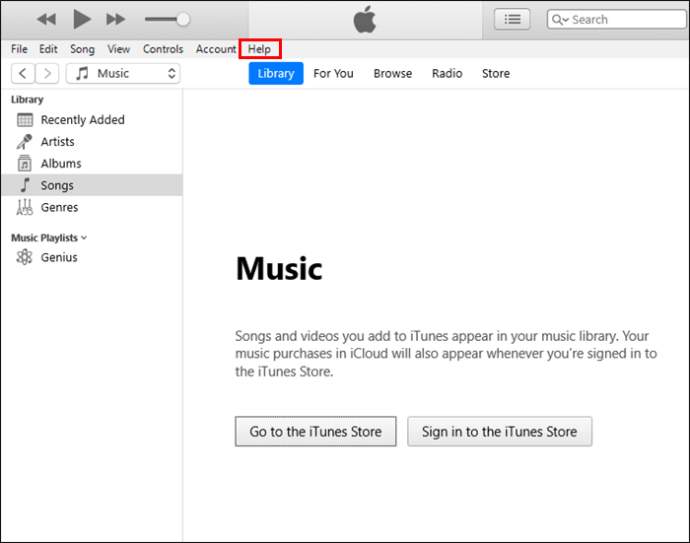Skip ahead with the fast-forward button
Viewport: 690px width, 543px height.
click(116, 19)
